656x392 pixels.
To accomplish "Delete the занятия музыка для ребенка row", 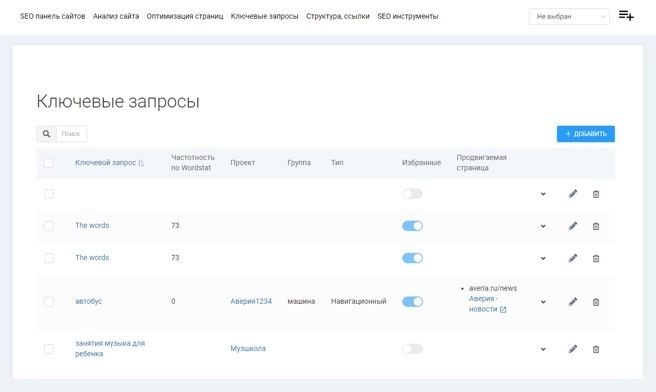I will click(596, 349).
